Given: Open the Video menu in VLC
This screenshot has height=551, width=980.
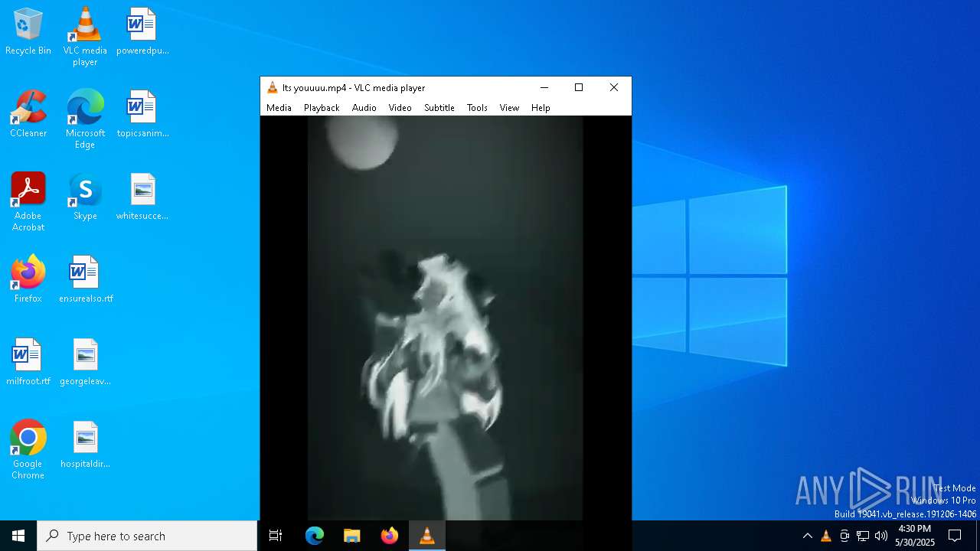Looking at the screenshot, I should pos(400,108).
